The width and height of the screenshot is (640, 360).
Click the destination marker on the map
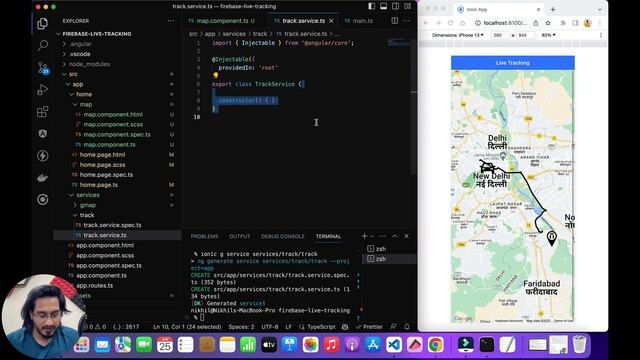pyautogui.click(x=551, y=238)
